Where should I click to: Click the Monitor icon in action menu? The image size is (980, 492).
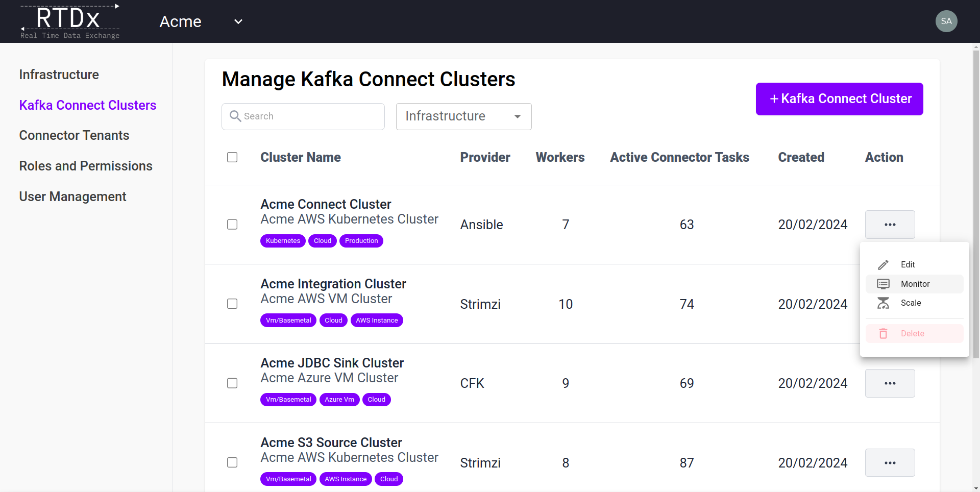point(883,284)
